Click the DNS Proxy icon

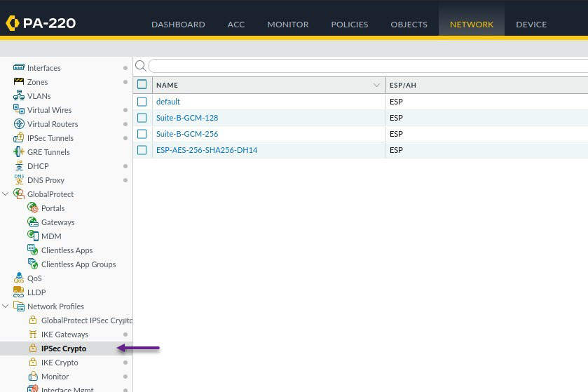pos(19,180)
